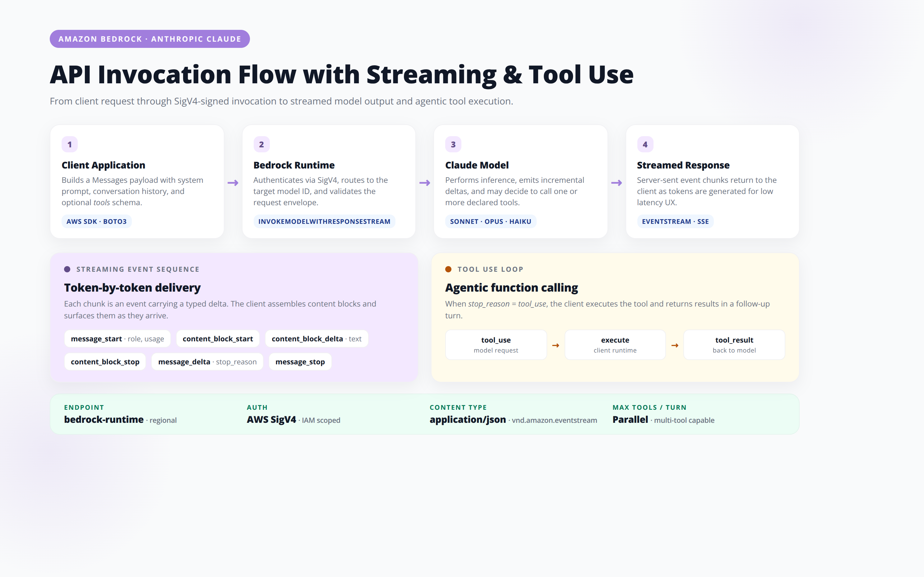This screenshot has width=924, height=577.
Task: Select the content_block_stop event chip
Action: pos(105,362)
